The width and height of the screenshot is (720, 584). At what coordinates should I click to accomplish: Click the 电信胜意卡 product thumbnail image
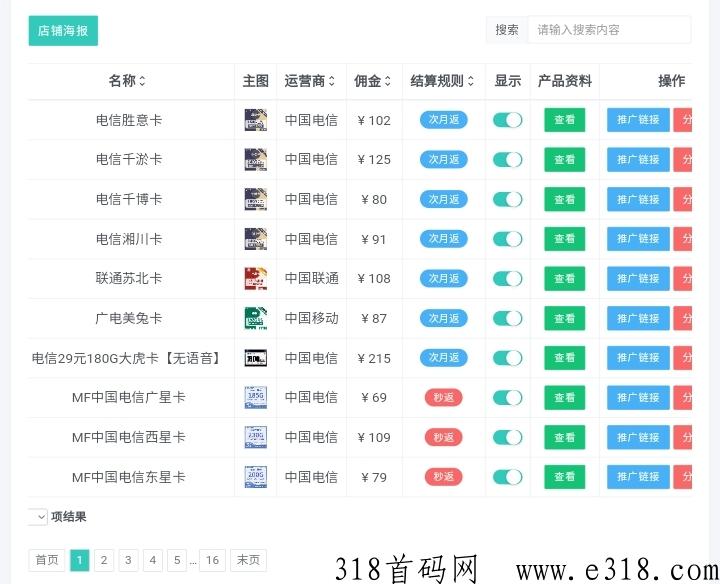click(x=255, y=120)
